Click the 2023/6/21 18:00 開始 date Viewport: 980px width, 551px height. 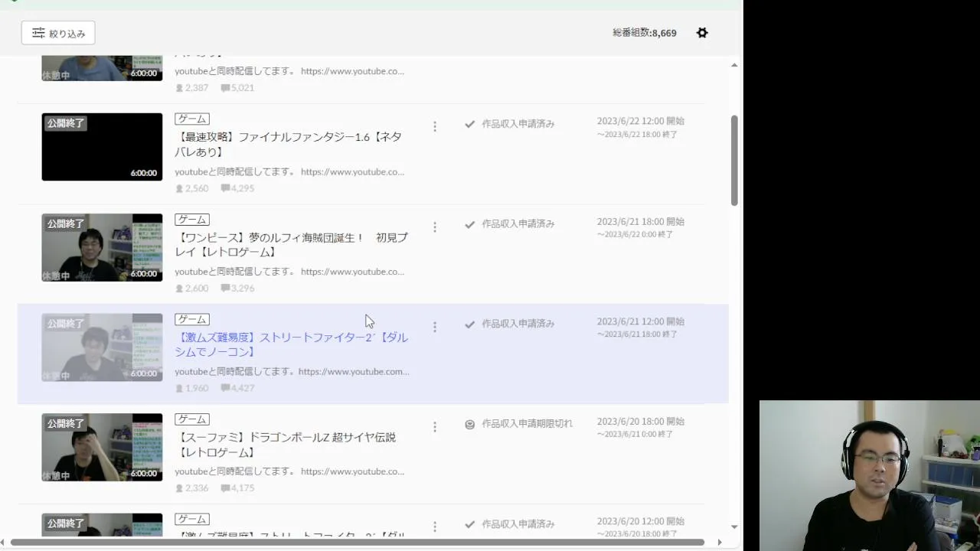(x=641, y=221)
